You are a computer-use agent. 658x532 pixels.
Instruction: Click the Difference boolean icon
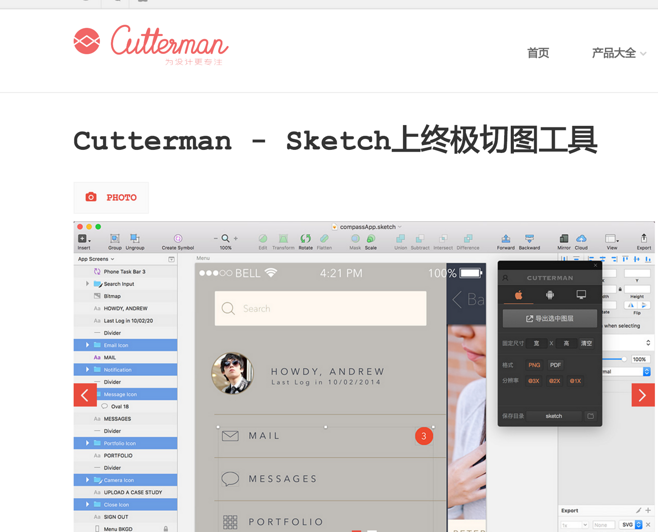(x=468, y=239)
